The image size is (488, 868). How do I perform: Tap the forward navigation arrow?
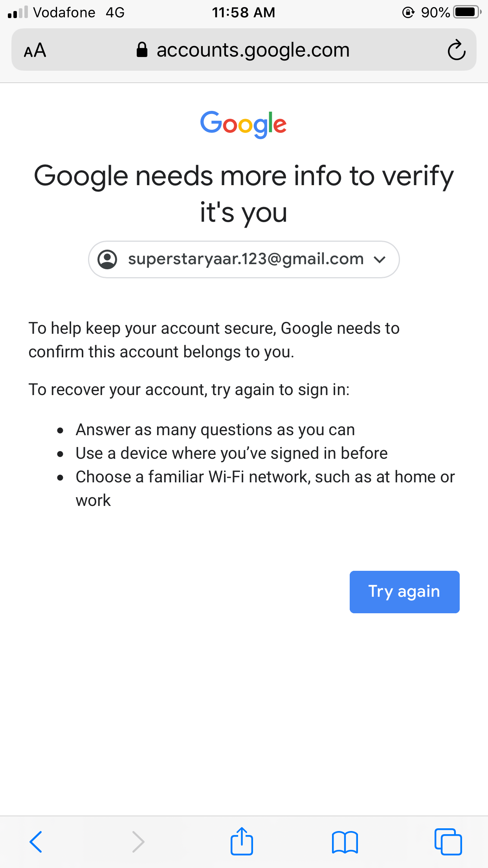tap(138, 842)
